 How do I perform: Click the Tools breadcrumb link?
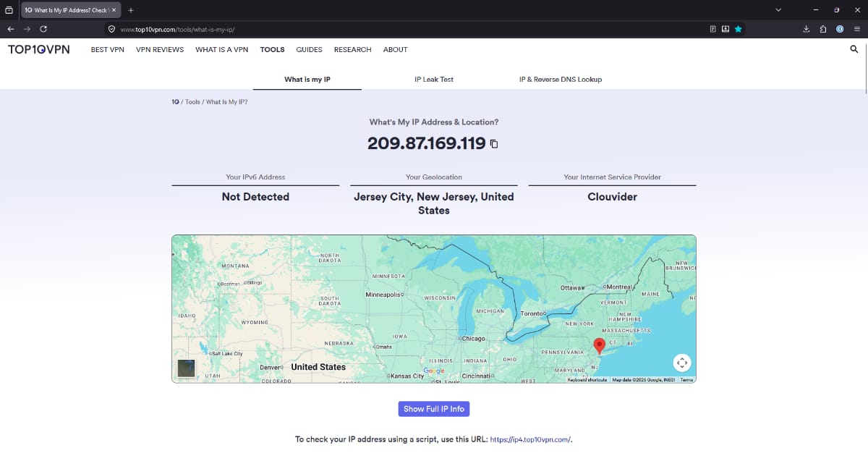[x=192, y=102]
